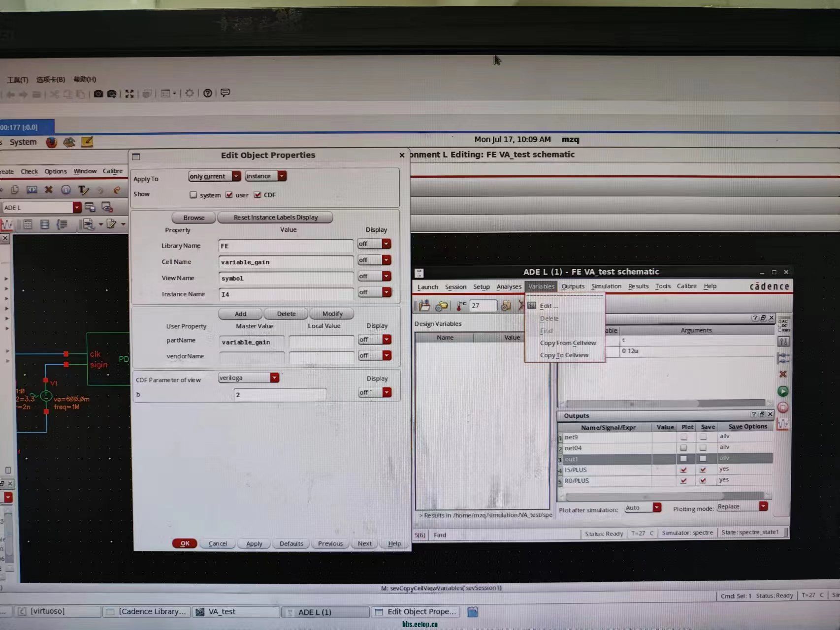Image resolution: width=840 pixels, height=630 pixels.
Task: Toggle Plot checkbox for out1 row
Action: (x=683, y=459)
